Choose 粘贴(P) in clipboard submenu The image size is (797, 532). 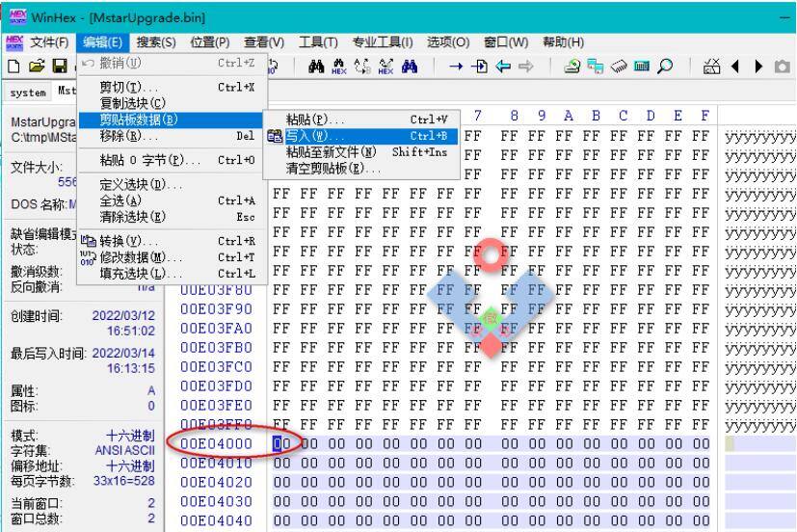pyautogui.click(x=361, y=120)
